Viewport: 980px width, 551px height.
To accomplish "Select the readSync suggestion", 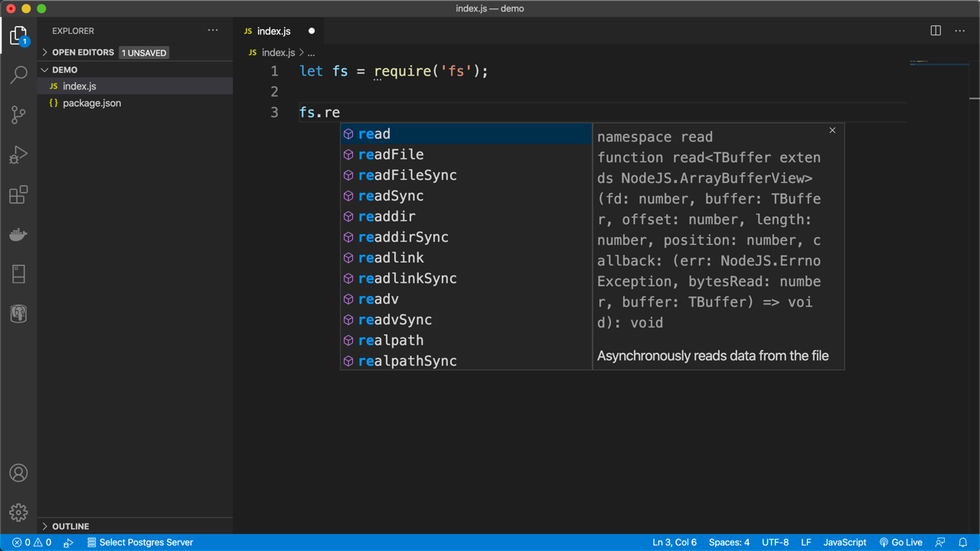I will click(466, 196).
